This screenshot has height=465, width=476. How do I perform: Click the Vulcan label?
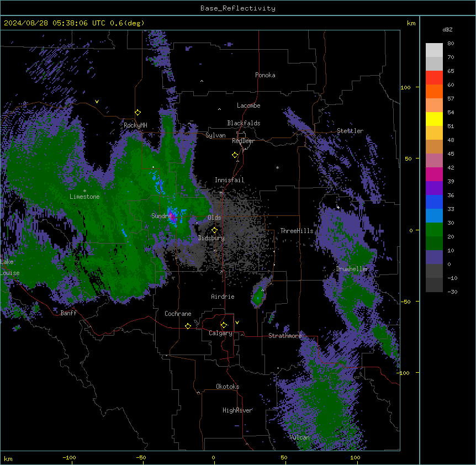299,437
